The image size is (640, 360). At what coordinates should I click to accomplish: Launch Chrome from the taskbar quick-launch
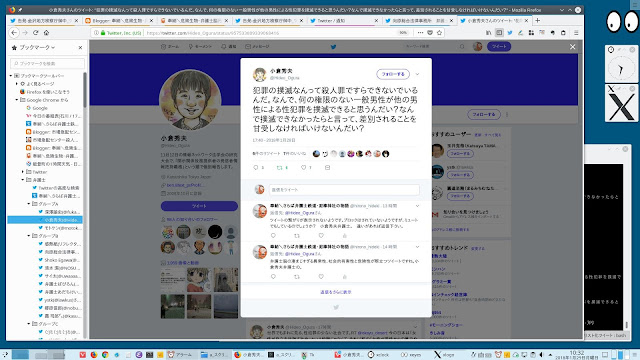[x=105, y=355]
